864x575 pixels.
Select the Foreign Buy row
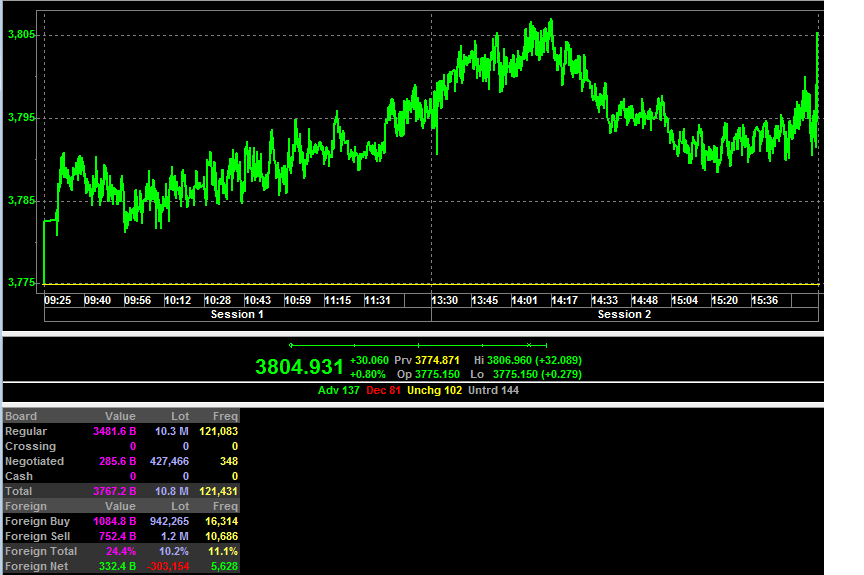point(121,522)
